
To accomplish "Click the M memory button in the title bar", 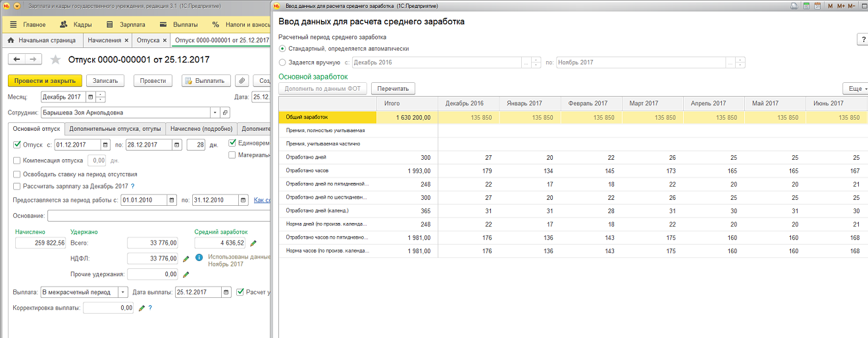I will [831, 6].
